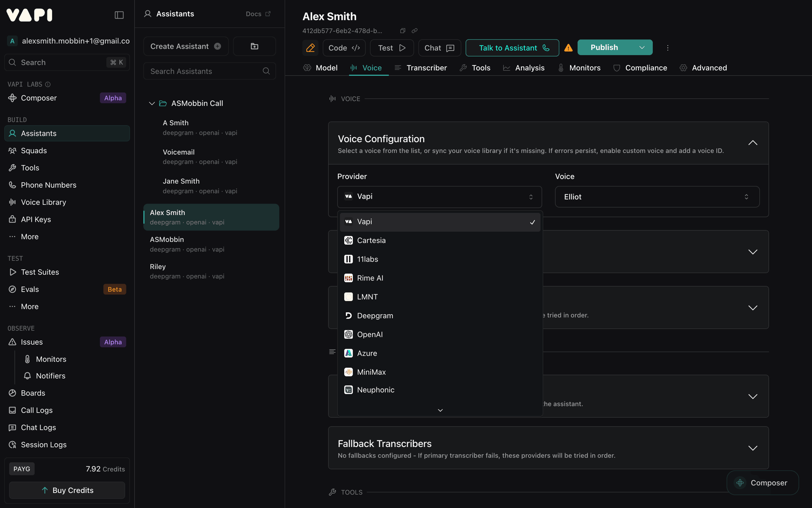This screenshot has height=508, width=812.
Task: Open the Publish dropdown arrow
Action: pos(642,47)
